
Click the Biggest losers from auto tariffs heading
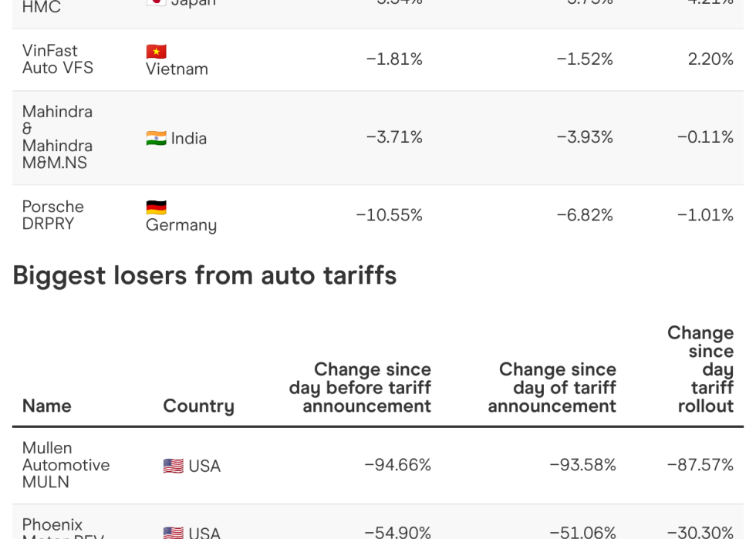(x=204, y=275)
